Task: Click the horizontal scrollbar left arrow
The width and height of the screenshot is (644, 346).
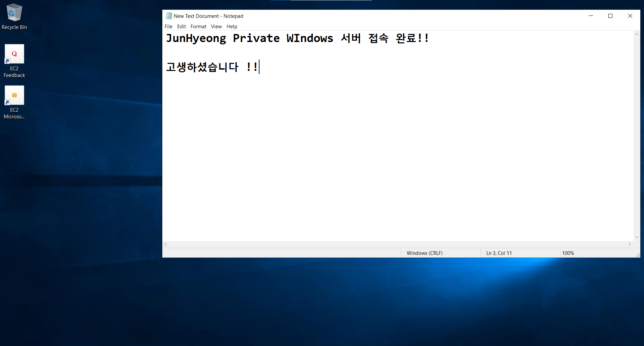Action: tap(166, 244)
